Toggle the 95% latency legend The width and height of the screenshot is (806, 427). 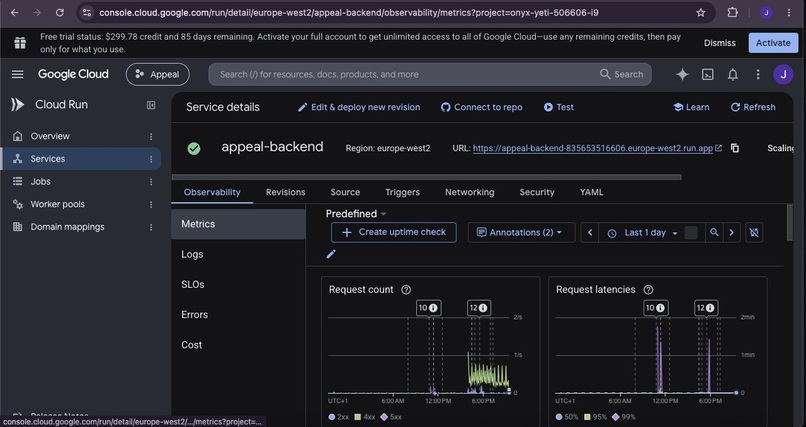point(595,417)
